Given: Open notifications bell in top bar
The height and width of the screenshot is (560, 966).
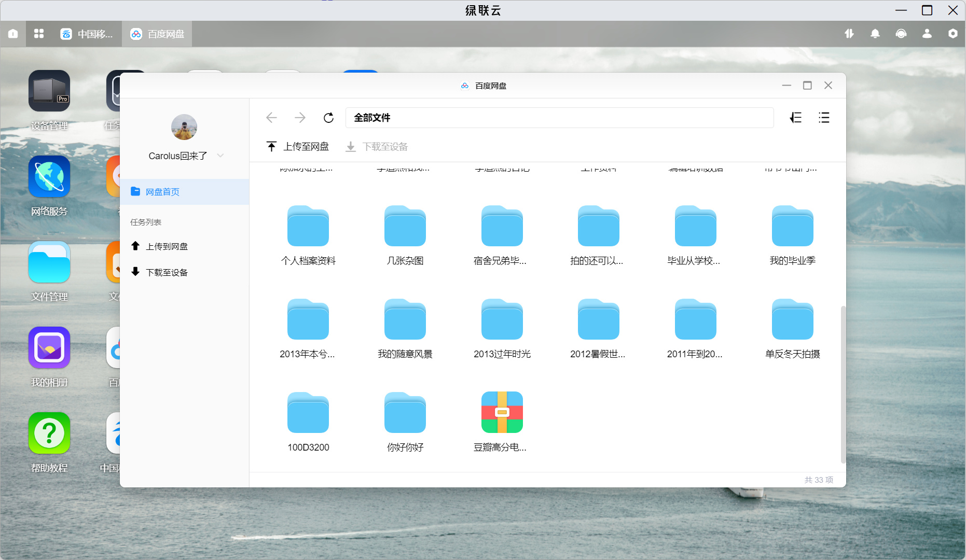Looking at the screenshot, I should 875,34.
